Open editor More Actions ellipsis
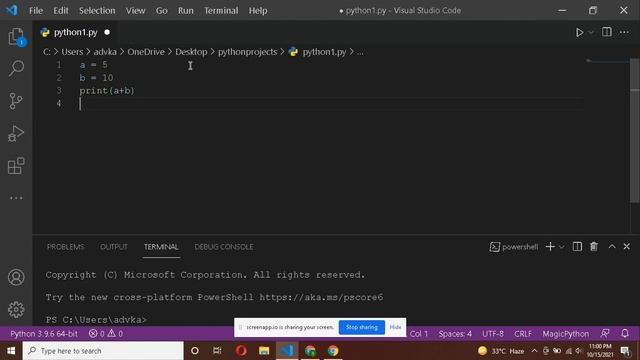 point(624,32)
